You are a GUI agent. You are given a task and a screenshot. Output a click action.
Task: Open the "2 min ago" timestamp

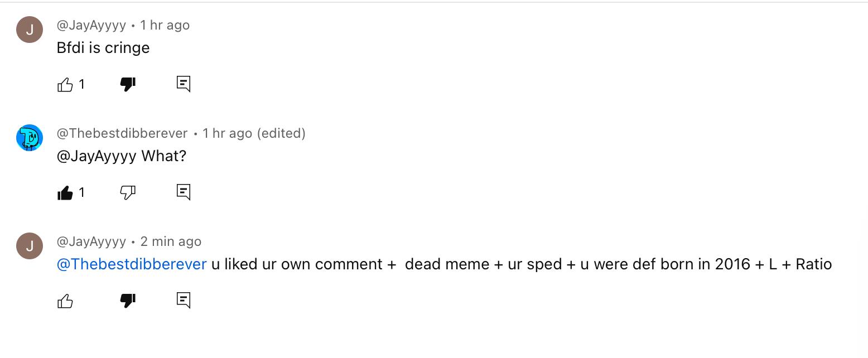(x=171, y=241)
